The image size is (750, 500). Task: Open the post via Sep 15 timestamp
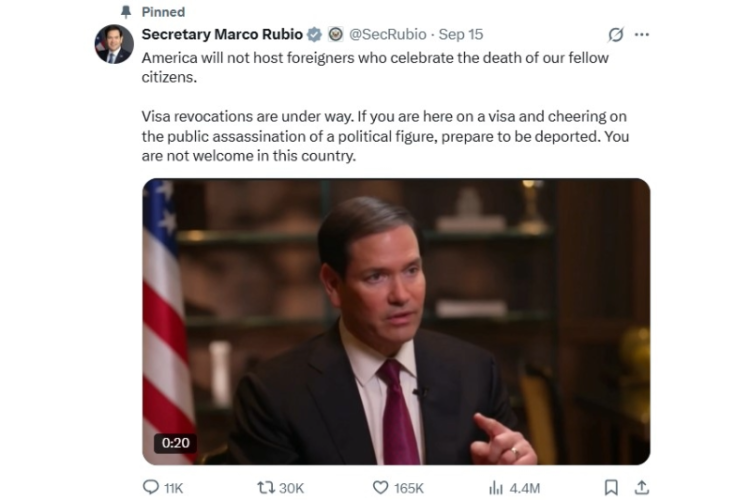[x=461, y=35]
